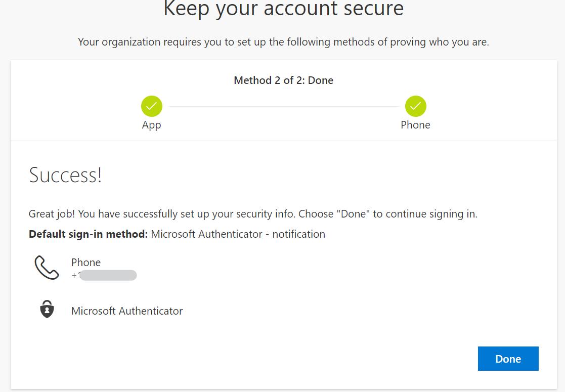Viewport: 565px width, 392px height.
Task: Click the redacted phone number
Action: (x=108, y=275)
